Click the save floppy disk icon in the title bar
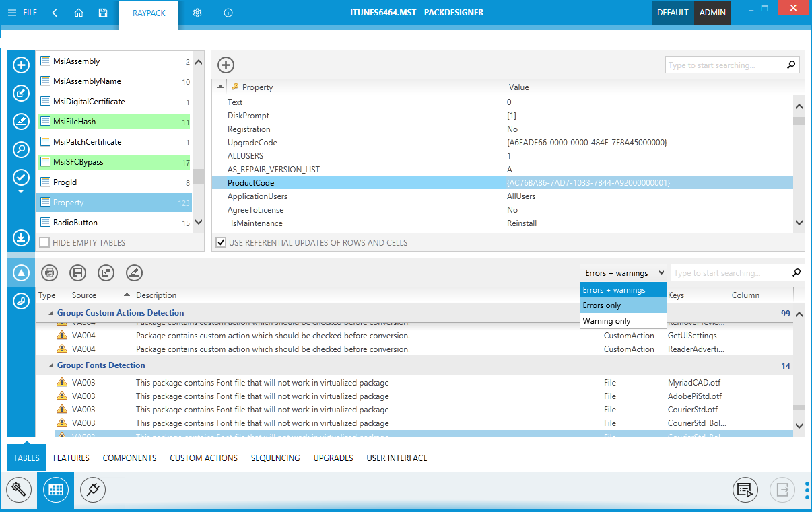The height and width of the screenshot is (512, 812). coord(102,13)
